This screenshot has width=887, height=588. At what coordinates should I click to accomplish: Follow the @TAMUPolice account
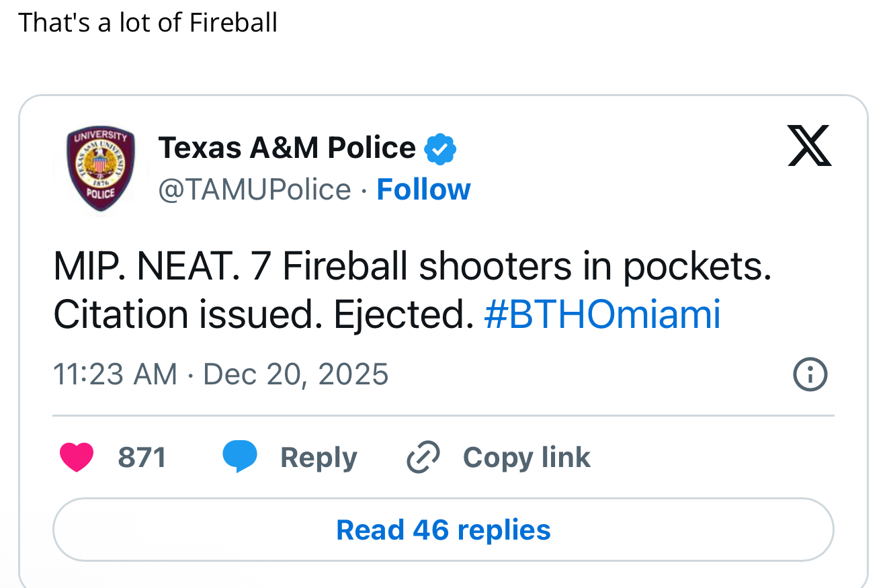[x=423, y=190]
